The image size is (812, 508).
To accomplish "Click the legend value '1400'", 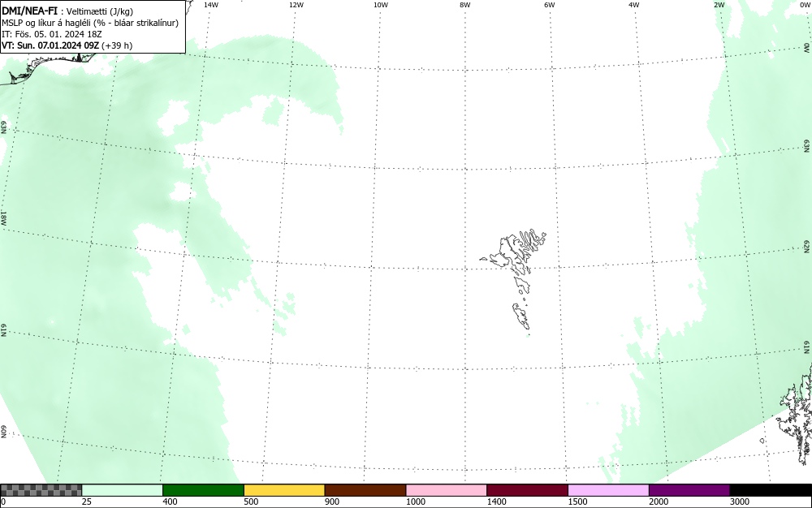I will [x=496, y=502].
